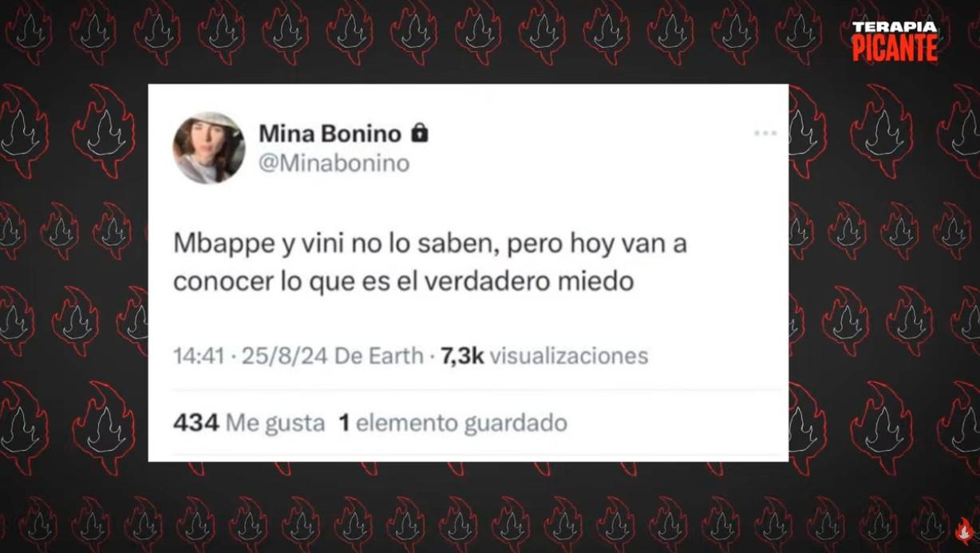Image resolution: width=980 pixels, height=553 pixels.
Task: Click the padlock icon beside Mina Bonino
Action: 419,133
